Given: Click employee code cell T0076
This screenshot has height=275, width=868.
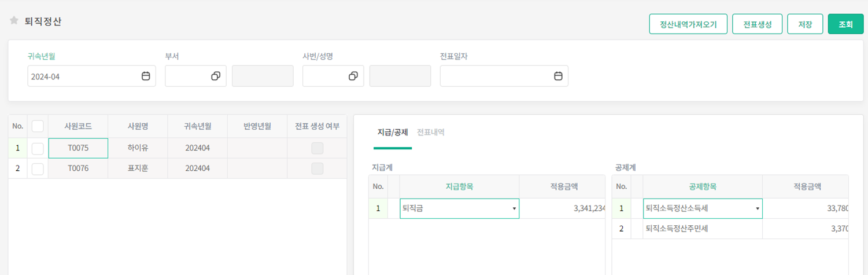Looking at the screenshot, I should [78, 169].
